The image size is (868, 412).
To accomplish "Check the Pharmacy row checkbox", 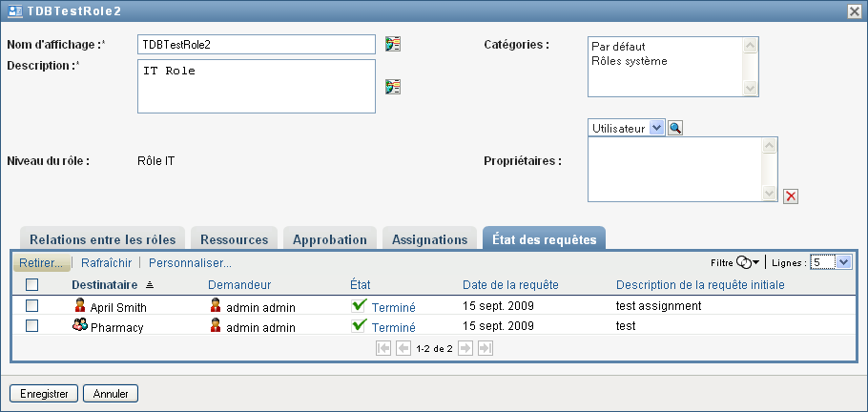I will (32, 325).
